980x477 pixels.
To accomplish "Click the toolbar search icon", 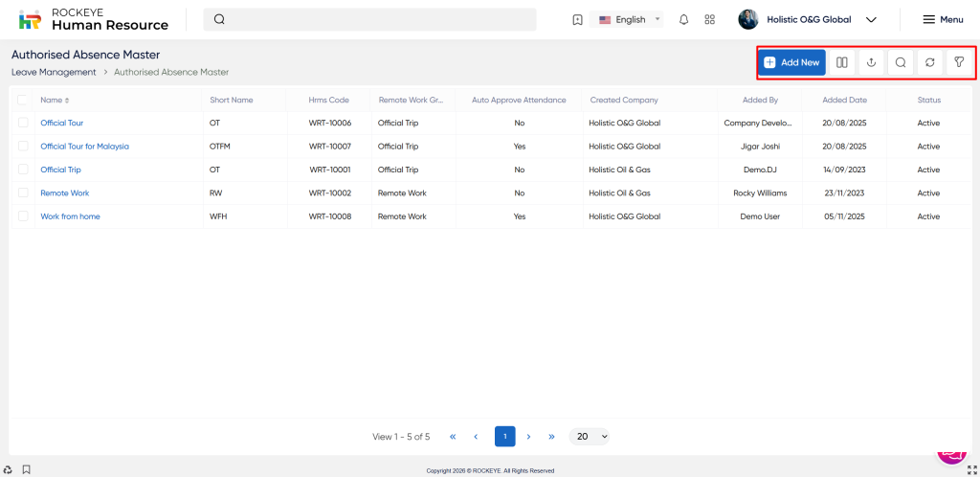I will click(901, 62).
